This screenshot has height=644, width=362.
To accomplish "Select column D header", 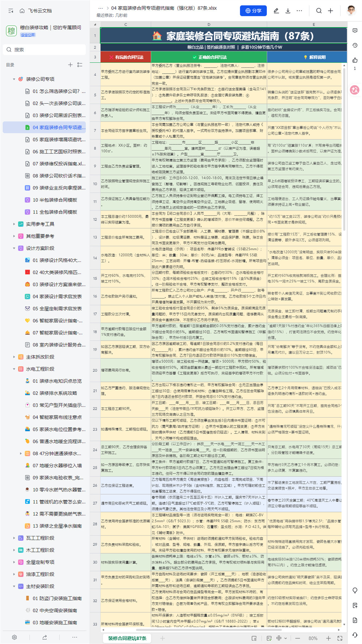I will (209, 25).
